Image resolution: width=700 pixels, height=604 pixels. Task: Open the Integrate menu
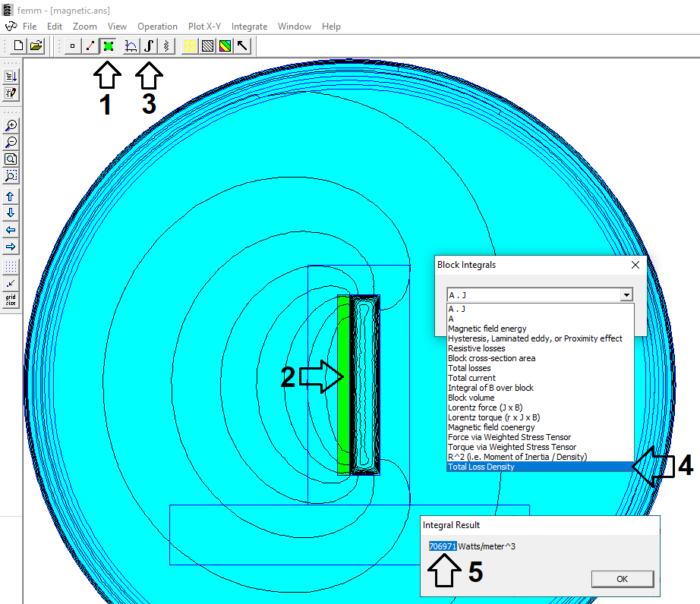249,27
